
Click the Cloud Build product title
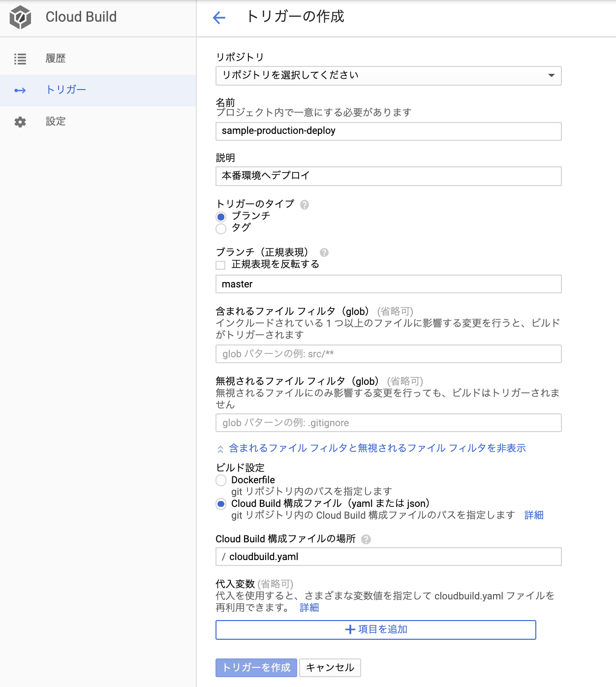tap(81, 17)
